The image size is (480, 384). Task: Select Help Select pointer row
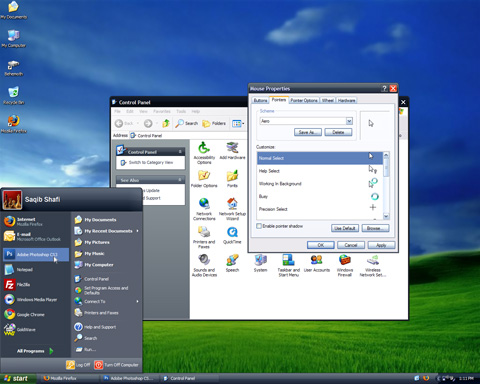click(319, 171)
